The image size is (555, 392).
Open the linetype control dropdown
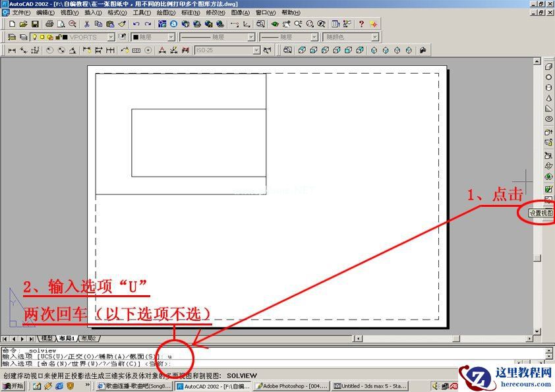tap(251, 37)
